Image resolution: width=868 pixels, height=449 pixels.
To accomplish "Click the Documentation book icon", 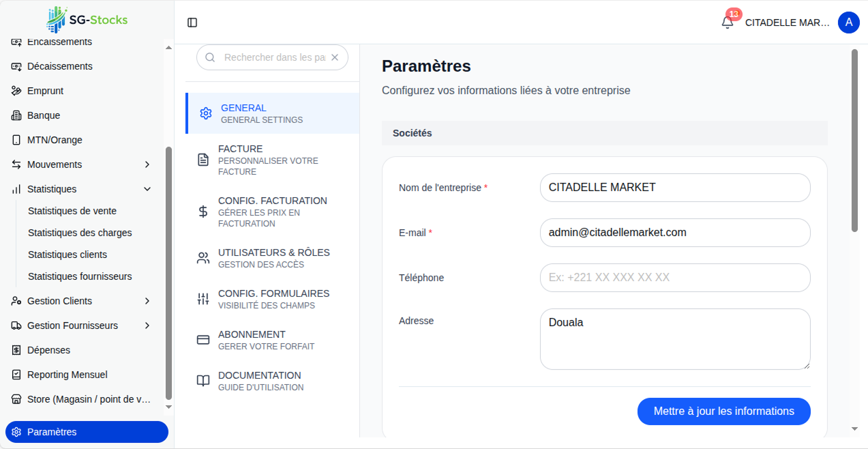I will 203,381.
